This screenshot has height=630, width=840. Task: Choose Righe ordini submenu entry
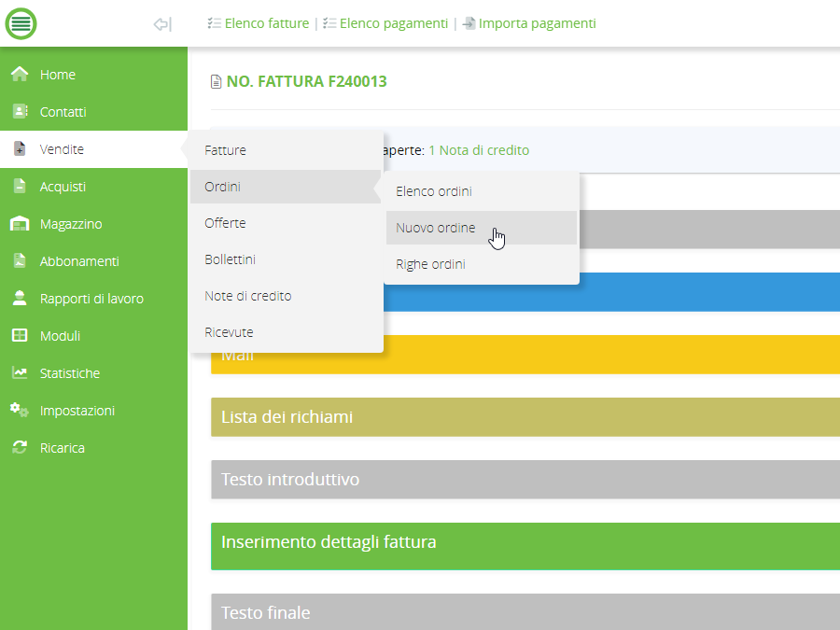tap(430, 264)
